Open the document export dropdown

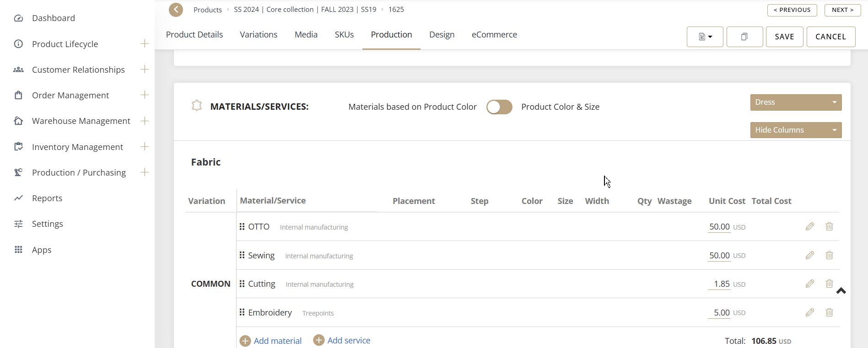point(705,37)
